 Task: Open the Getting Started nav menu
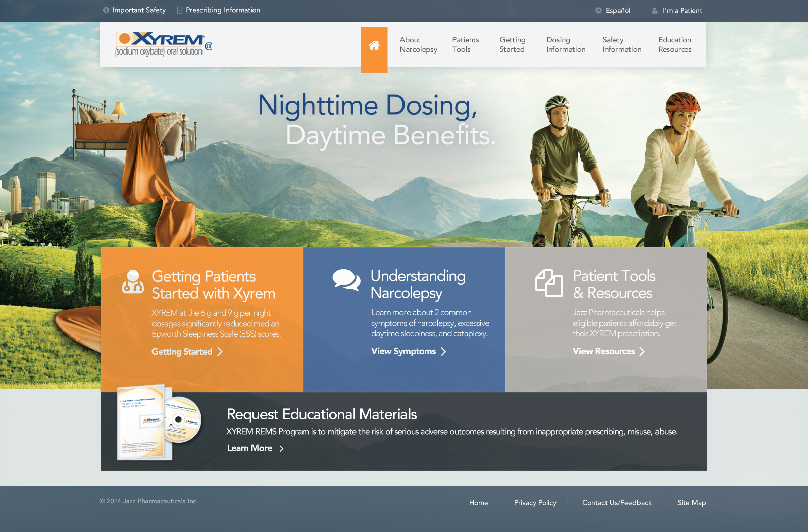click(513, 44)
